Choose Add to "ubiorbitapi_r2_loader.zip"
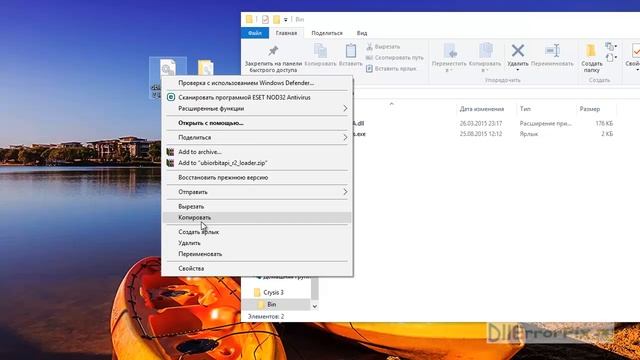Screen dimensions: 640x360 pos(257,163)
